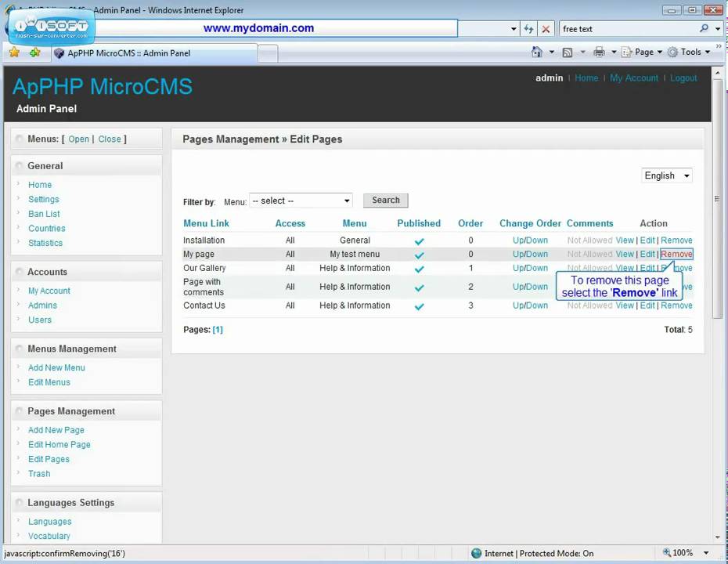The width and height of the screenshot is (728, 564).
Task: Open My Account in the header
Action: 634,78
